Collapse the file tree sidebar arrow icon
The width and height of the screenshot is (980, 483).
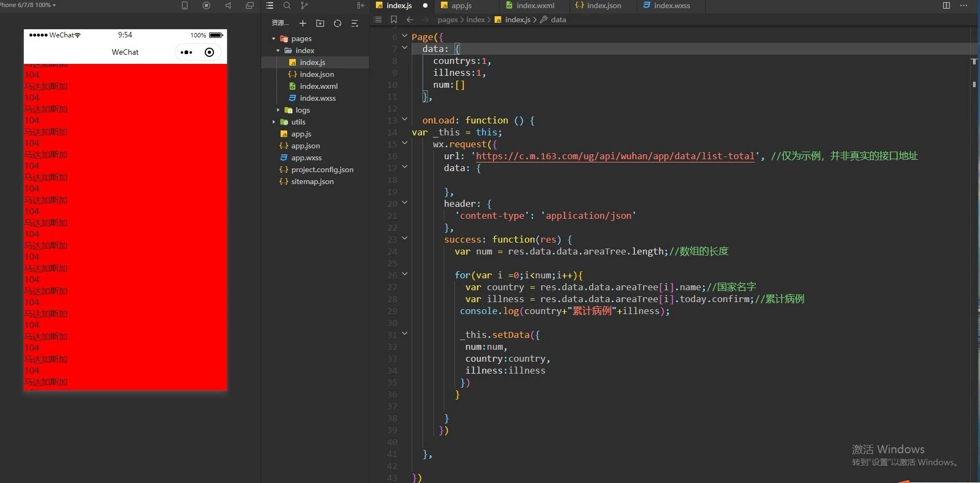(x=361, y=5)
